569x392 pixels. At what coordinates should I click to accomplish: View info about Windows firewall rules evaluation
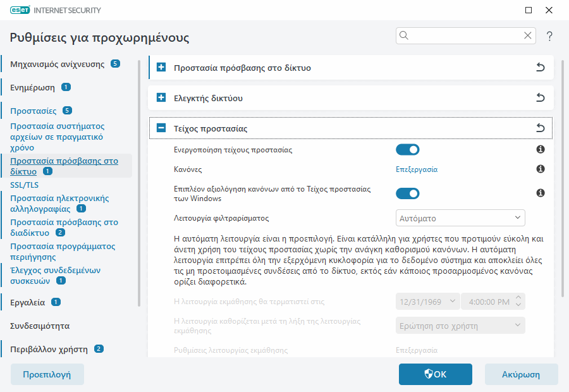(x=540, y=193)
